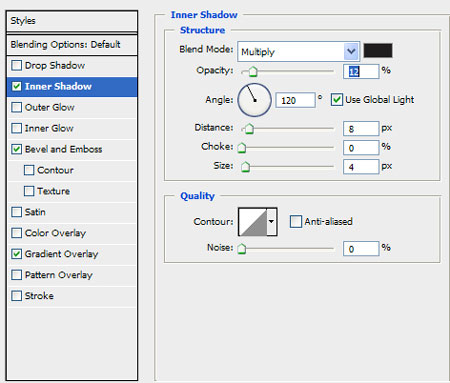Open the Outer Glow style settings
This screenshot has width=450, height=383.
coord(50,107)
